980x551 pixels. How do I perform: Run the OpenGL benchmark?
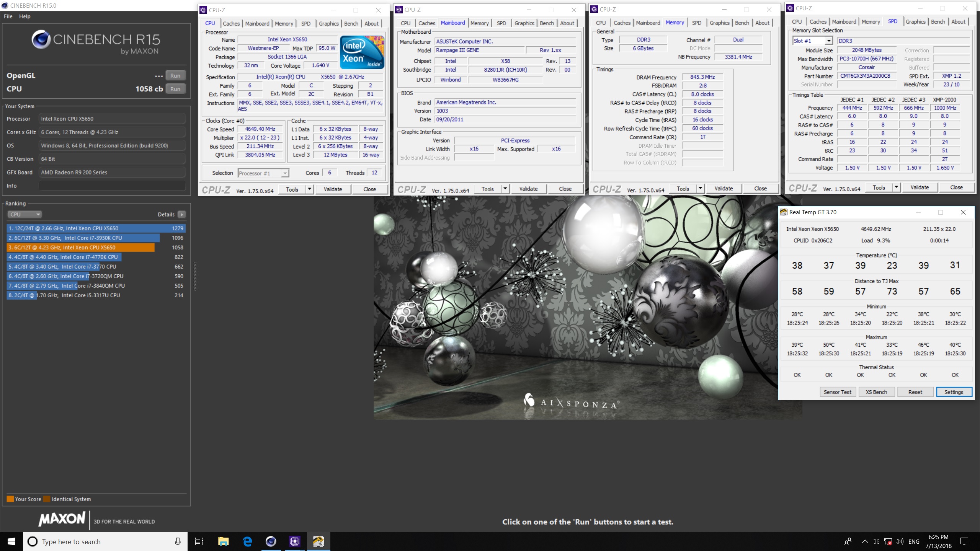coord(175,75)
